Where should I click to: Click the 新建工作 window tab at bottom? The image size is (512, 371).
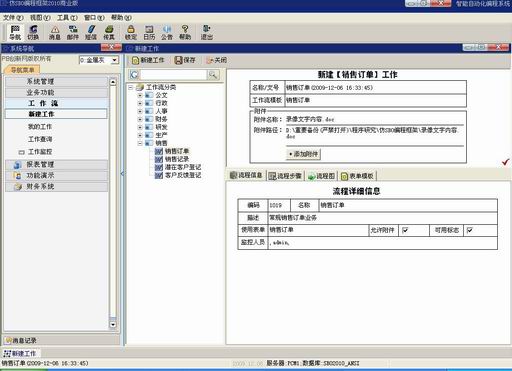pyautogui.click(x=20, y=354)
